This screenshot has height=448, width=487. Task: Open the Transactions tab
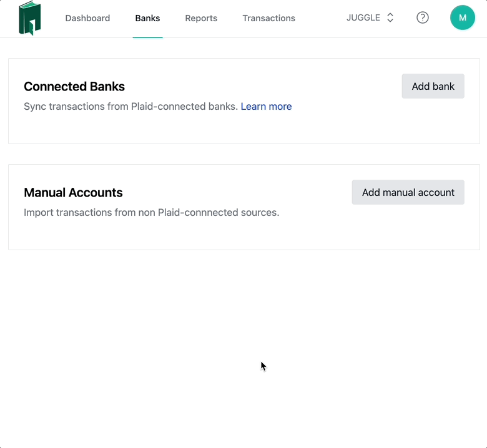click(x=268, y=18)
